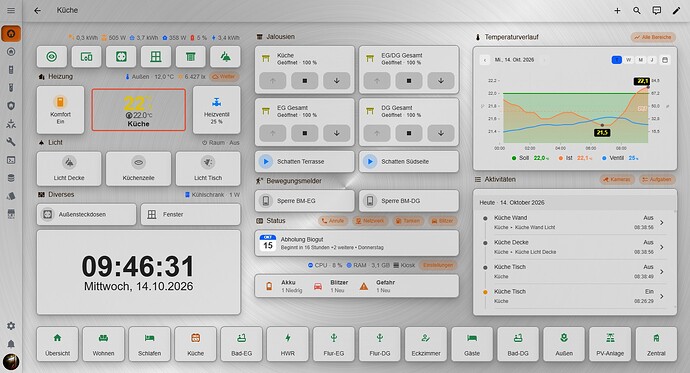Open the Bad-EG room tab

[x=242, y=344]
